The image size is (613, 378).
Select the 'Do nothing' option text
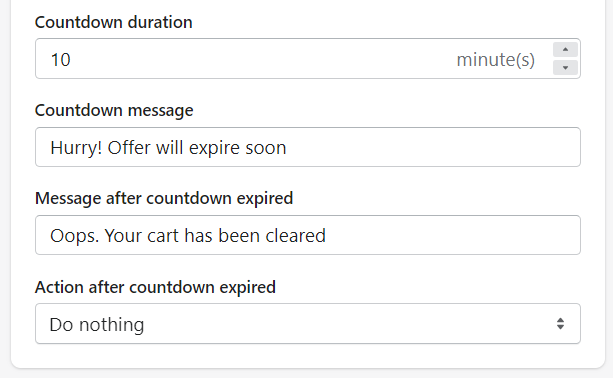tap(97, 325)
